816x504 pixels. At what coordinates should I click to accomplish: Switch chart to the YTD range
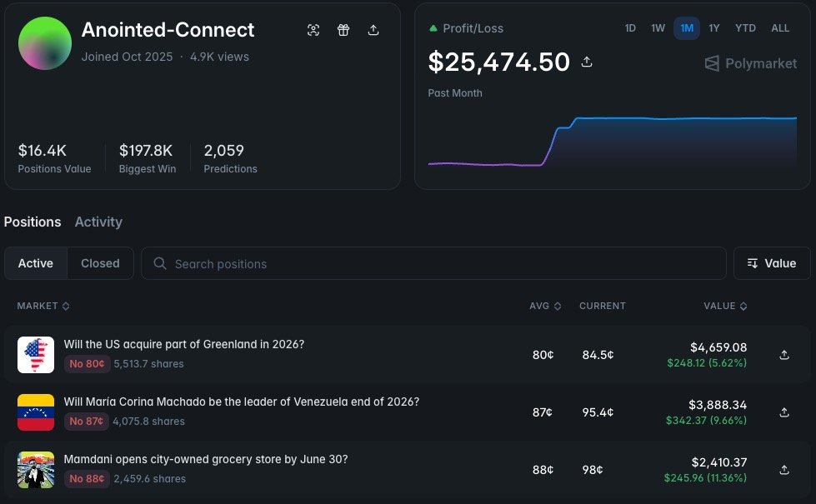[x=745, y=28]
